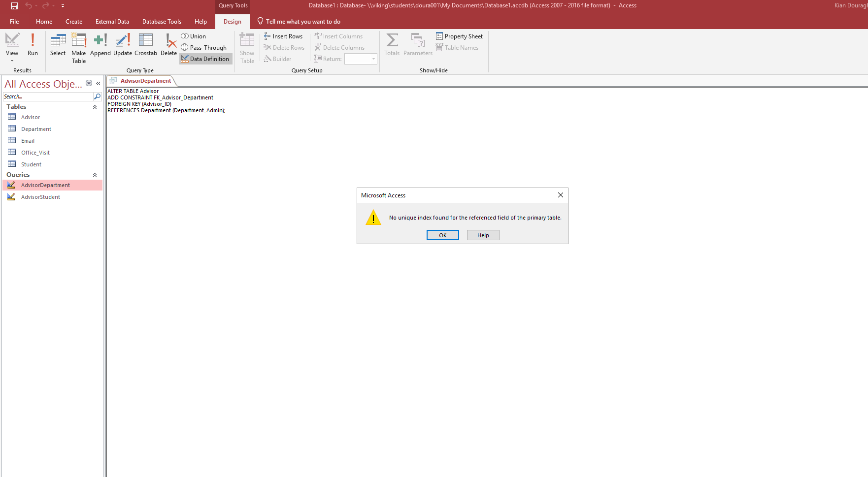
Task: Run the query with the Run button
Action: coord(33,44)
